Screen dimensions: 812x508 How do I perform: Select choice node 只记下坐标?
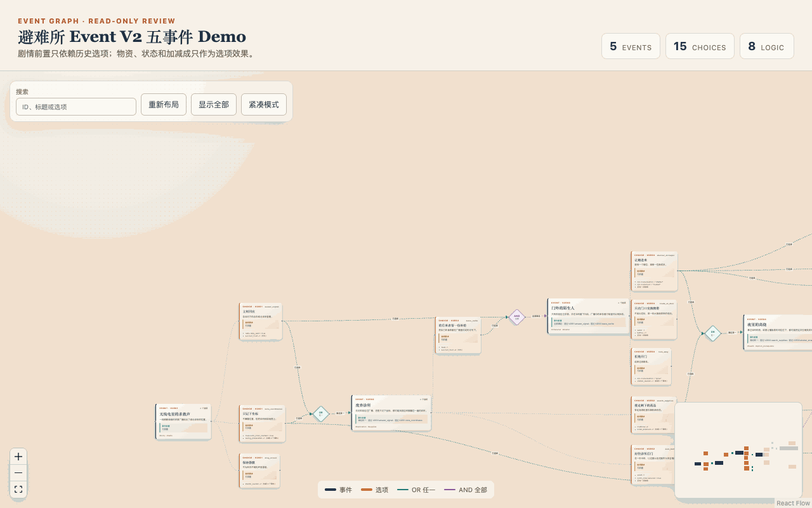pyautogui.click(x=262, y=424)
